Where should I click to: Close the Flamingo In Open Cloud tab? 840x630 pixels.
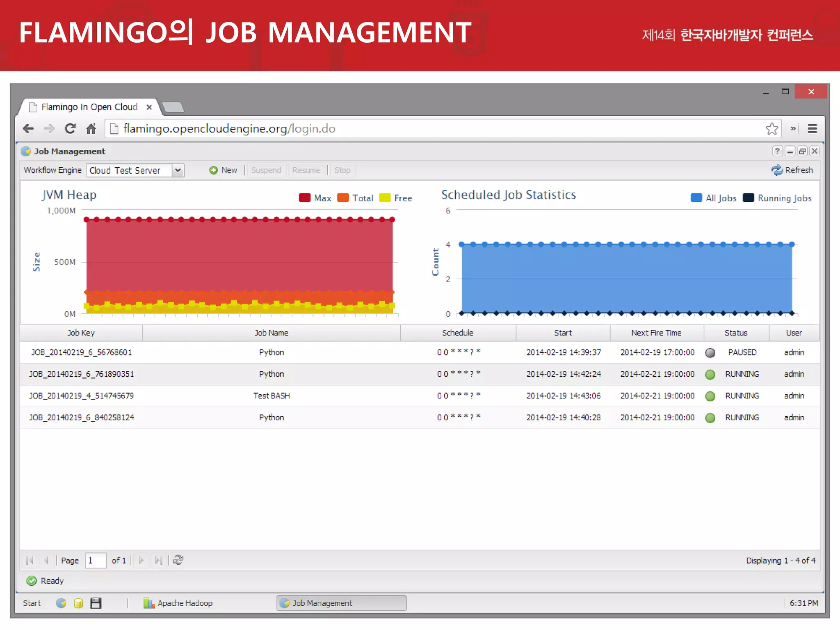point(149,107)
